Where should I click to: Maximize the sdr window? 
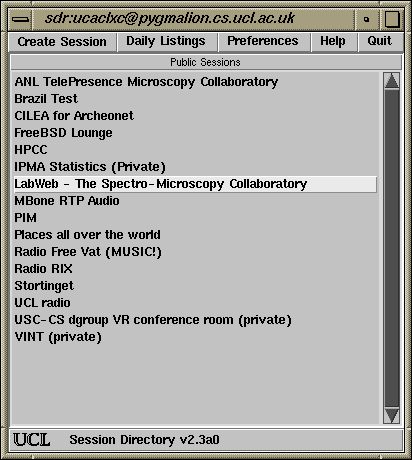[x=392, y=19]
